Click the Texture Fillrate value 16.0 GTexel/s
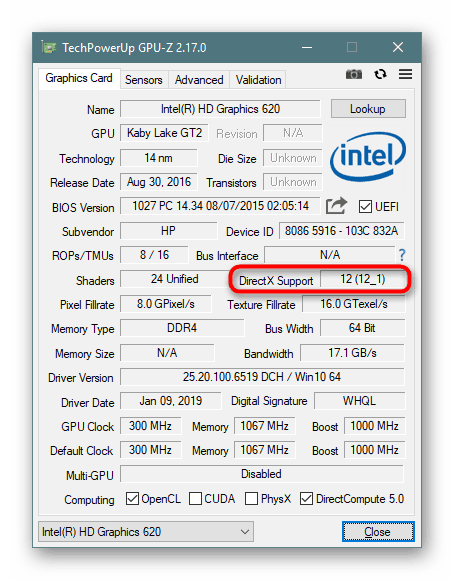This screenshot has height=580, width=454. pyautogui.click(x=354, y=304)
